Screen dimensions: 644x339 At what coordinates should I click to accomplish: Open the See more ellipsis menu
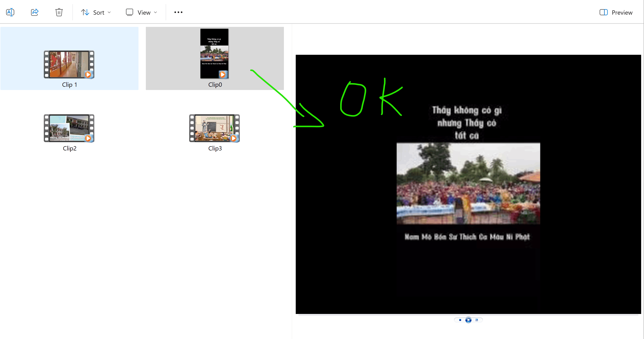pyautogui.click(x=178, y=12)
